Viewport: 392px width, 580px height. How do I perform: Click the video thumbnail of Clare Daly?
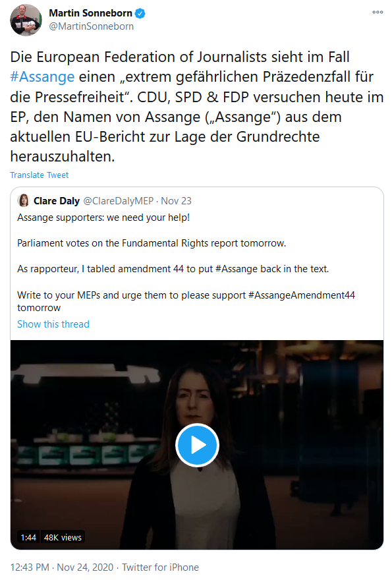point(197,445)
